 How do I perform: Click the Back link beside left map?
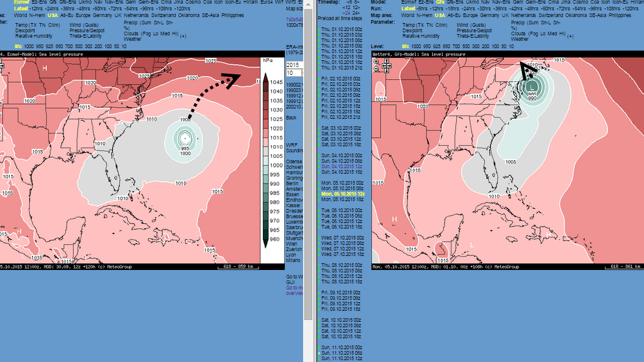tap(291, 117)
